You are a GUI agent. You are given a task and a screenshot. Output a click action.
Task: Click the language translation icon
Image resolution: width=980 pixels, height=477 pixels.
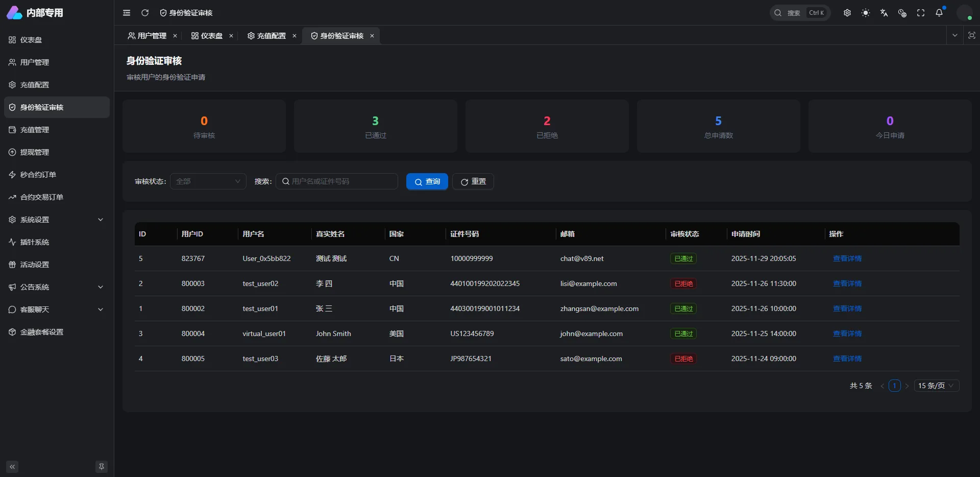(x=884, y=13)
